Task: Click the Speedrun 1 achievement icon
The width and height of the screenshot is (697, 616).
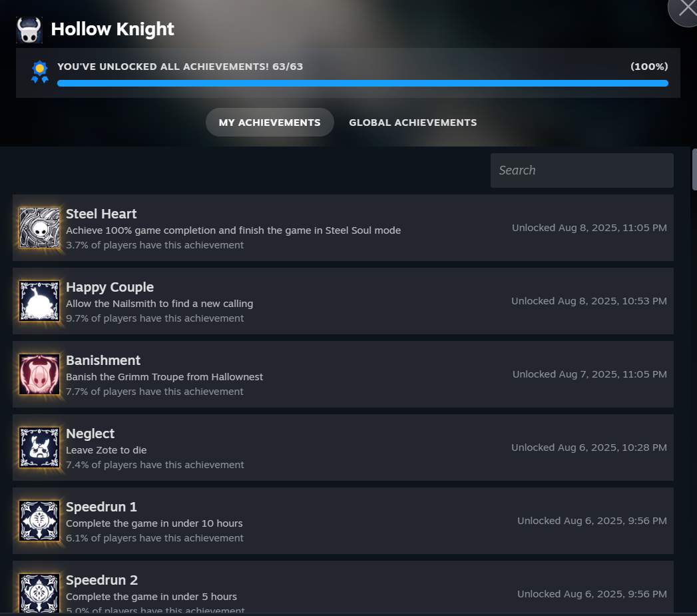Action: pyautogui.click(x=39, y=521)
